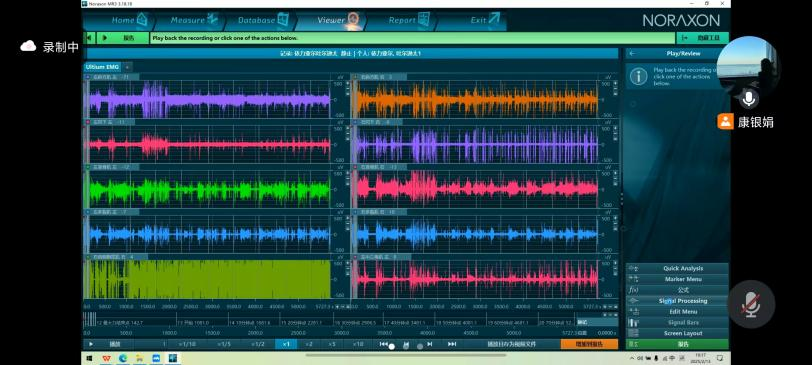Click the play button in playback bar
812x365 pixels.
pos(91,344)
